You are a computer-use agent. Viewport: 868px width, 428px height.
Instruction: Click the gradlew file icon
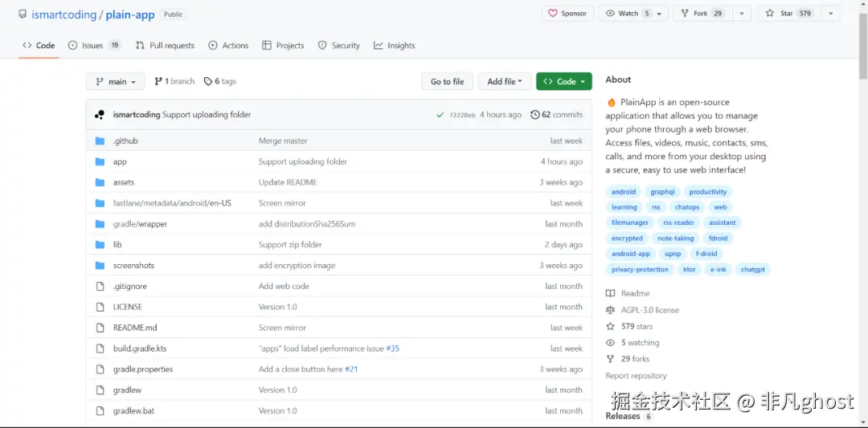pos(100,389)
